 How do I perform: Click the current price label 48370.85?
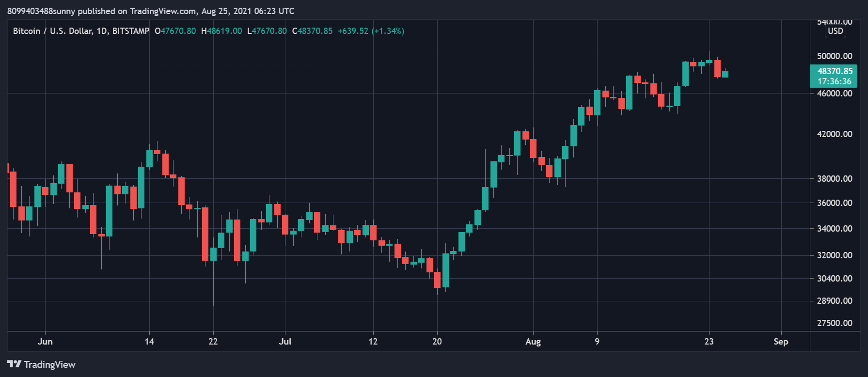(x=835, y=71)
